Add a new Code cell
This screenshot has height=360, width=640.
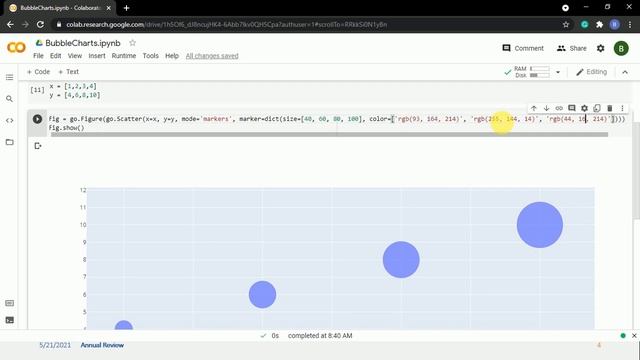[38, 72]
